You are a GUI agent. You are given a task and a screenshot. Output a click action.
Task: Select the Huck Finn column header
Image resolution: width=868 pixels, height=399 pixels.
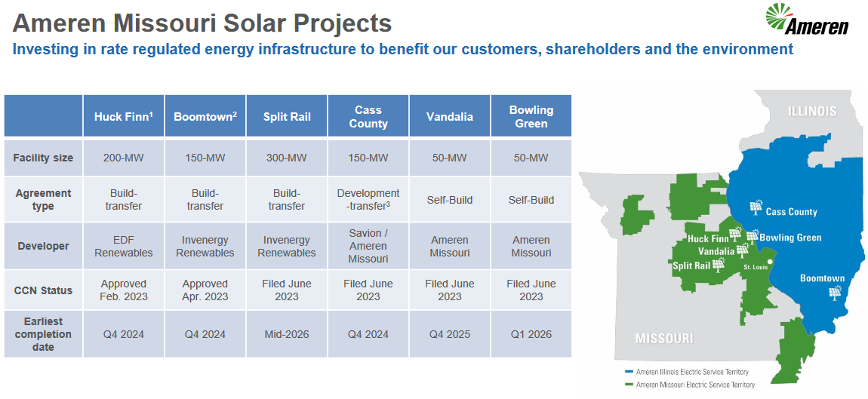point(124,116)
